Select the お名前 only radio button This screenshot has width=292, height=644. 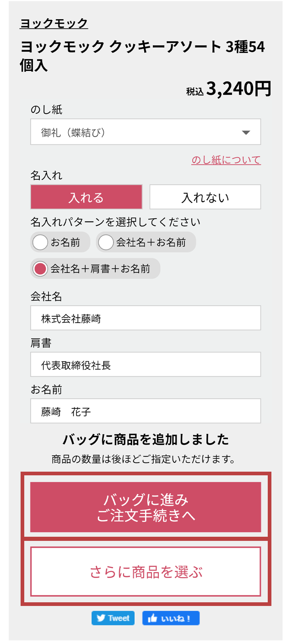pos(40,242)
